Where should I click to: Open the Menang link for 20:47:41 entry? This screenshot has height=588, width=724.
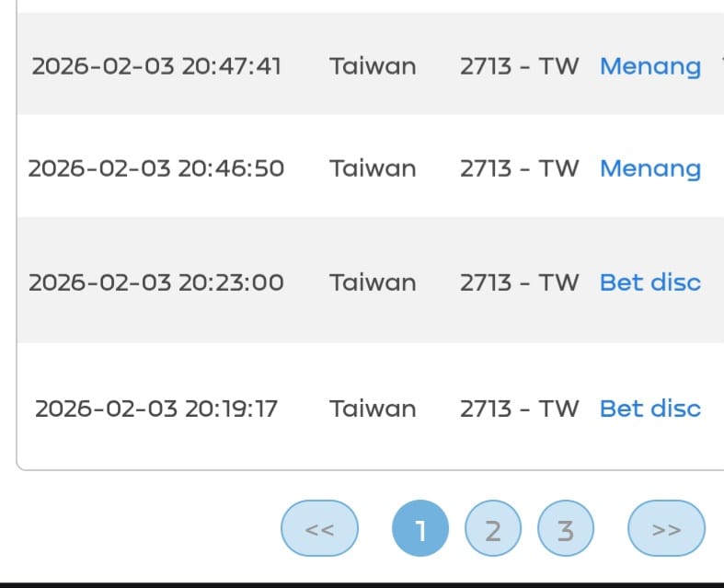click(x=649, y=66)
